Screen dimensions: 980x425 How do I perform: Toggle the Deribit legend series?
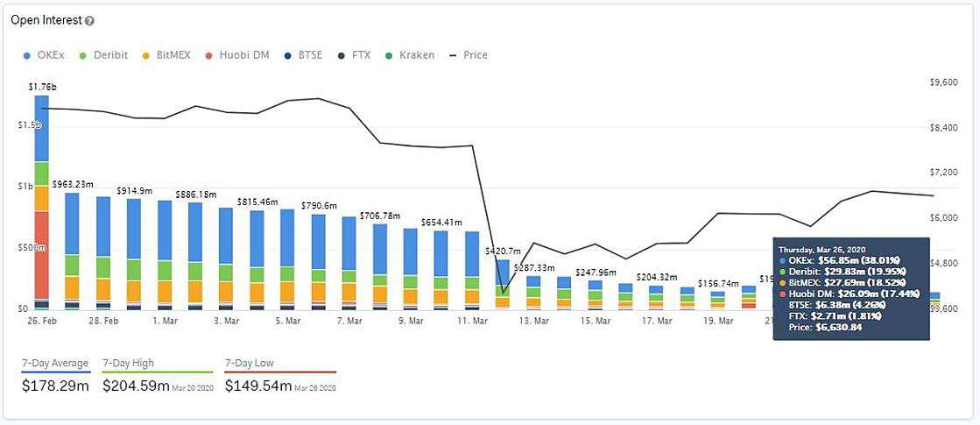pos(103,55)
